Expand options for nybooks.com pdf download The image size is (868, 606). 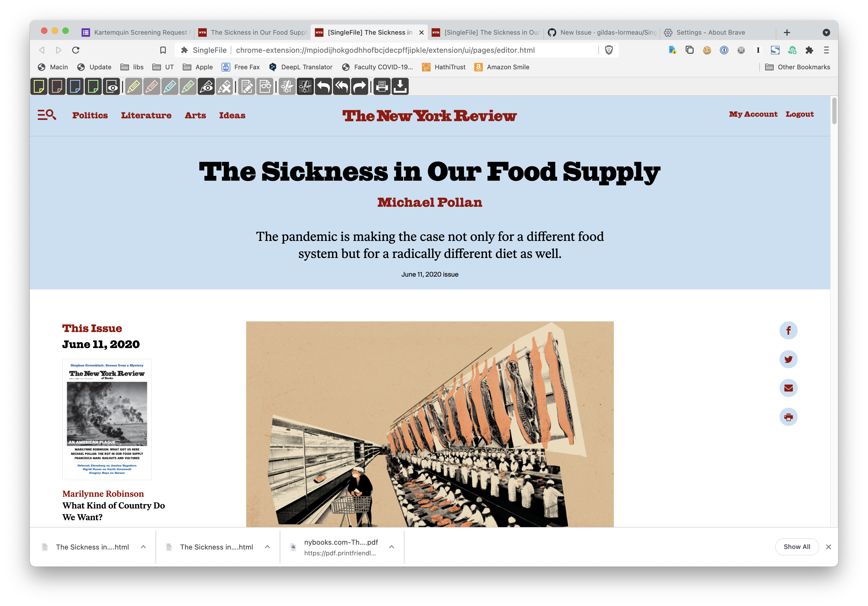pyautogui.click(x=392, y=547)
